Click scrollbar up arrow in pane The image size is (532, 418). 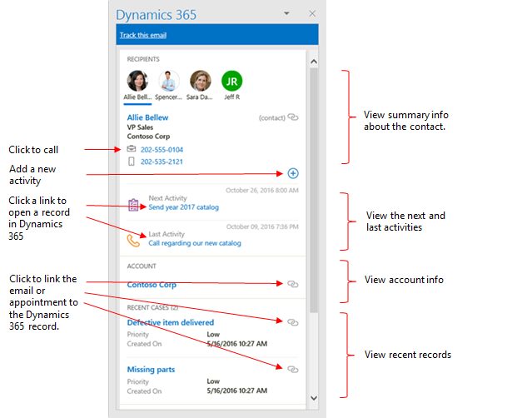tap(314, 62)
